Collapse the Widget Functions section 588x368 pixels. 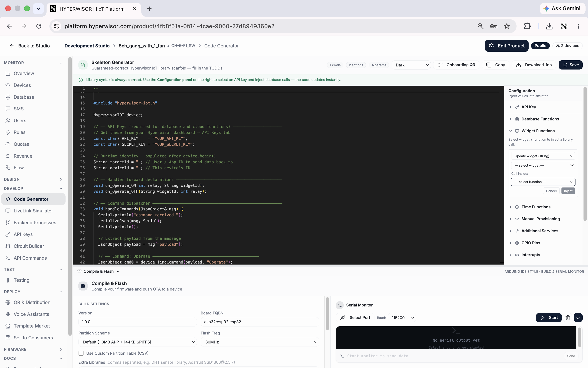[x=543, y=131]
